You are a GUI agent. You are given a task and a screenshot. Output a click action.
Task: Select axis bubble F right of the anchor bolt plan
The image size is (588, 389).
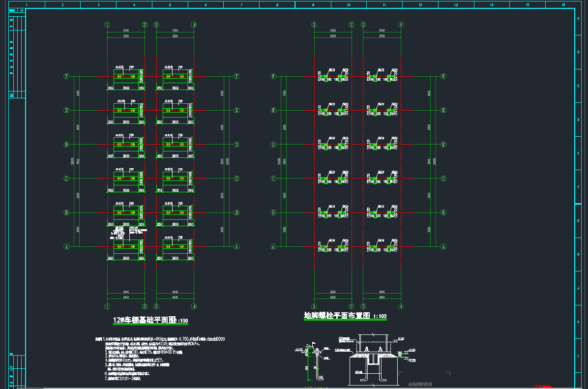(x=443, y=76)
